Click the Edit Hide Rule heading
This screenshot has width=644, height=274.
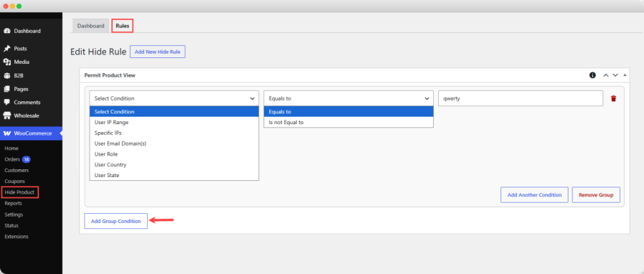click(98, 52)
